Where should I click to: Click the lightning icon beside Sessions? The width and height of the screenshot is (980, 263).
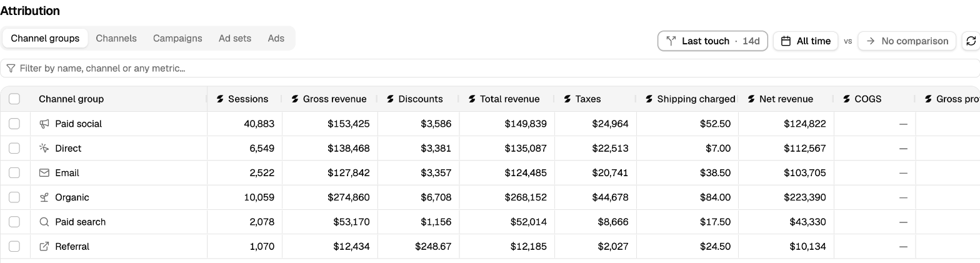coord(220,99)
